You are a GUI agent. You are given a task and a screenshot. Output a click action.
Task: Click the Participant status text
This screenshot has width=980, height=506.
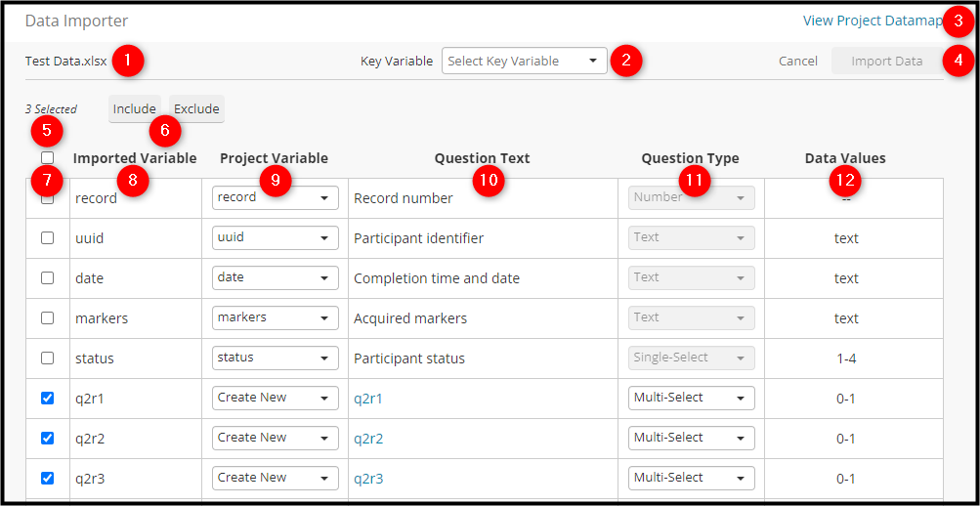(x=408, y=358)
